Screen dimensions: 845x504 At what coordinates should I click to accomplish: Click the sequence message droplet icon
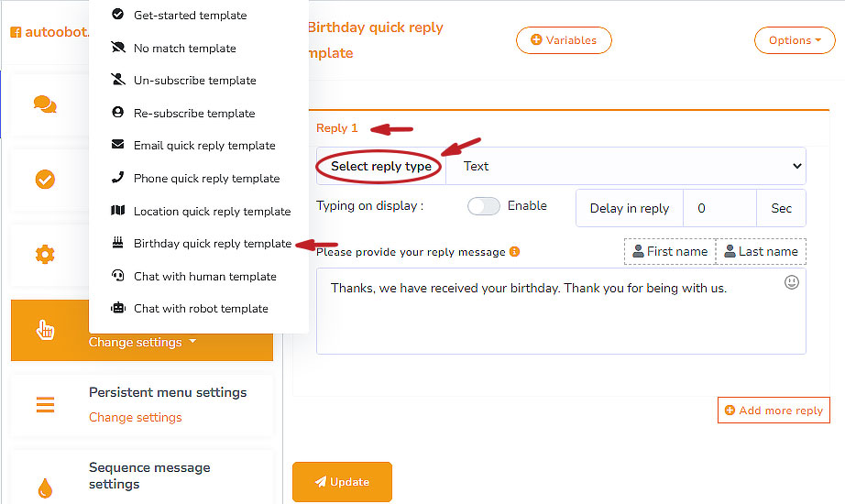pos(45,487)
